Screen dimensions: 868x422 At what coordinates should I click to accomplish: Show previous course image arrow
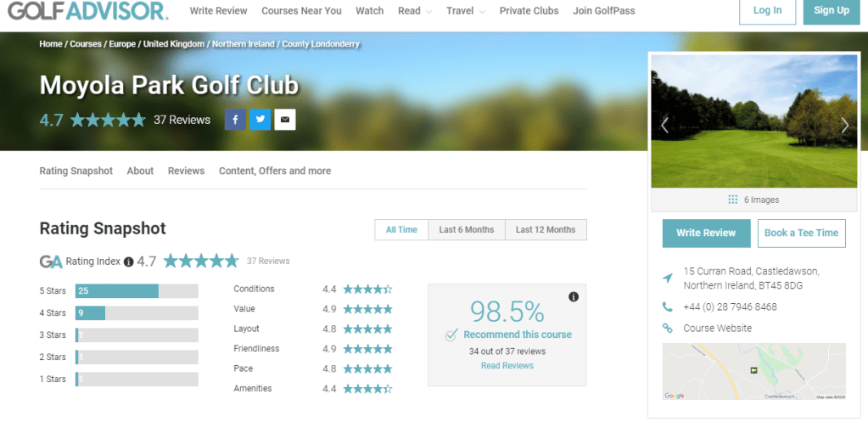coord(665,126)
